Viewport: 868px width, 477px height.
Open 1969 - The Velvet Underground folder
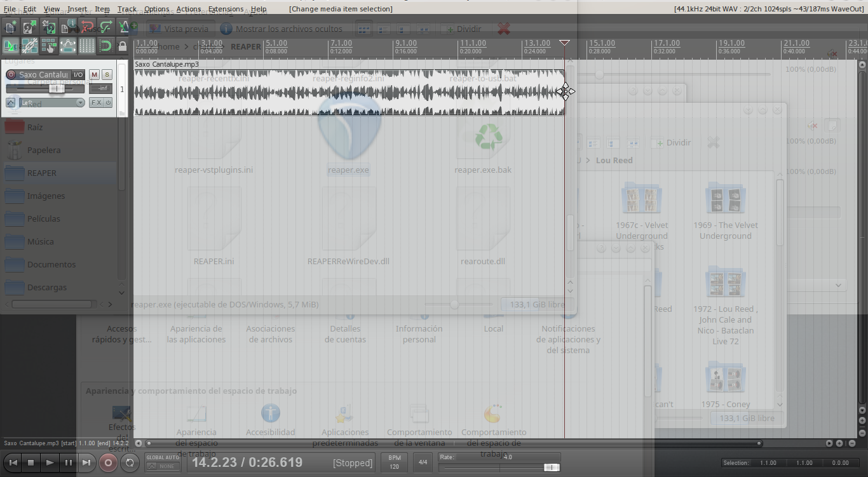point(725,213)
